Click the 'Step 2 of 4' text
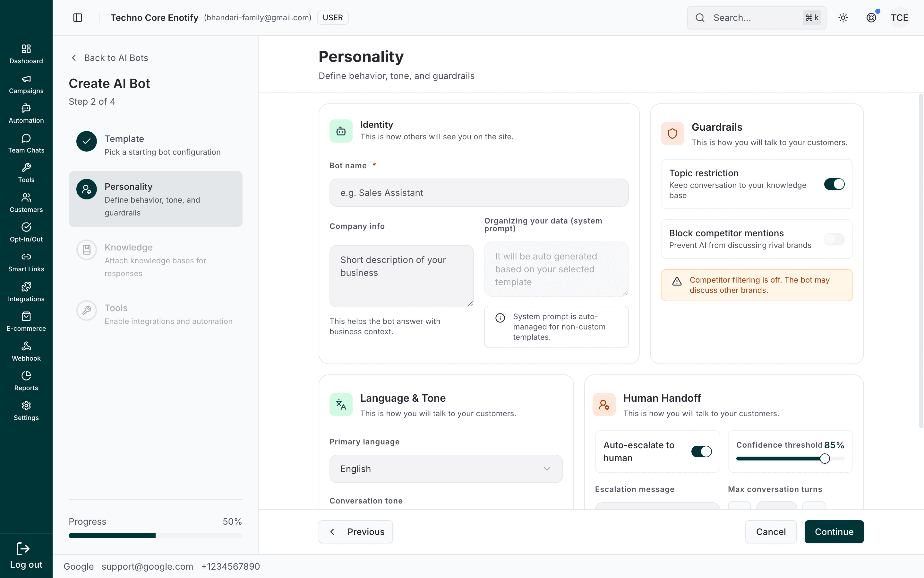Image resolution: width=924 pixels, height=578 pixels. pyautogui.click(x=92, y=101)
